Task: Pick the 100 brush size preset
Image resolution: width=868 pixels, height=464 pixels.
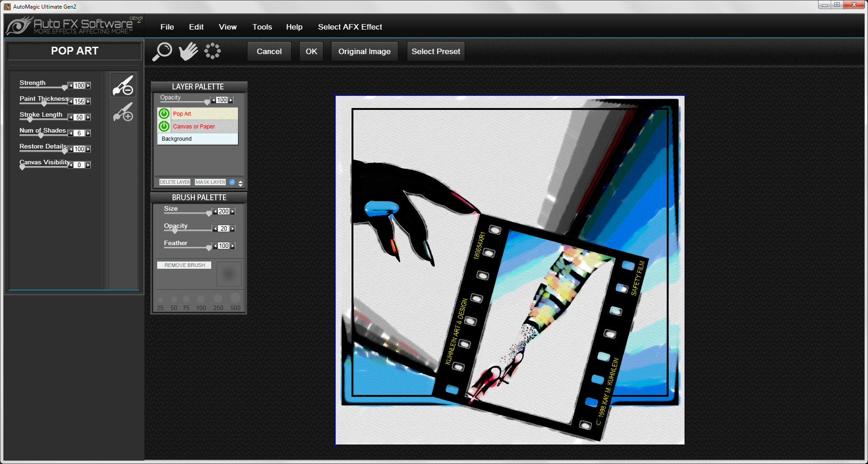Action: 201,299
